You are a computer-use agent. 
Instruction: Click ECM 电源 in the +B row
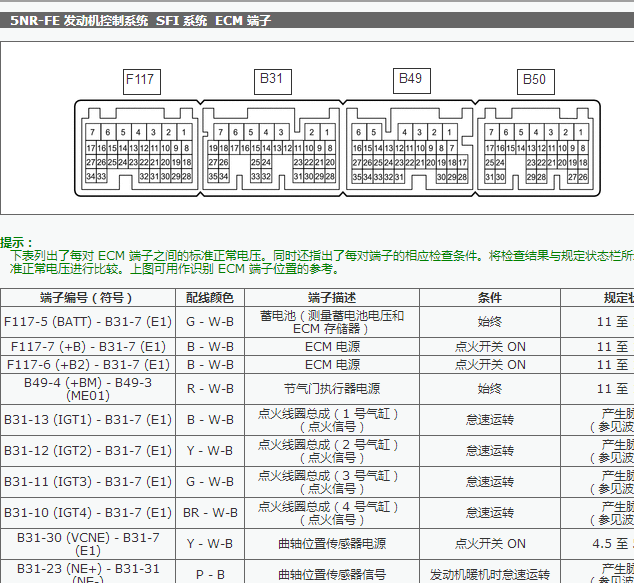332,346
